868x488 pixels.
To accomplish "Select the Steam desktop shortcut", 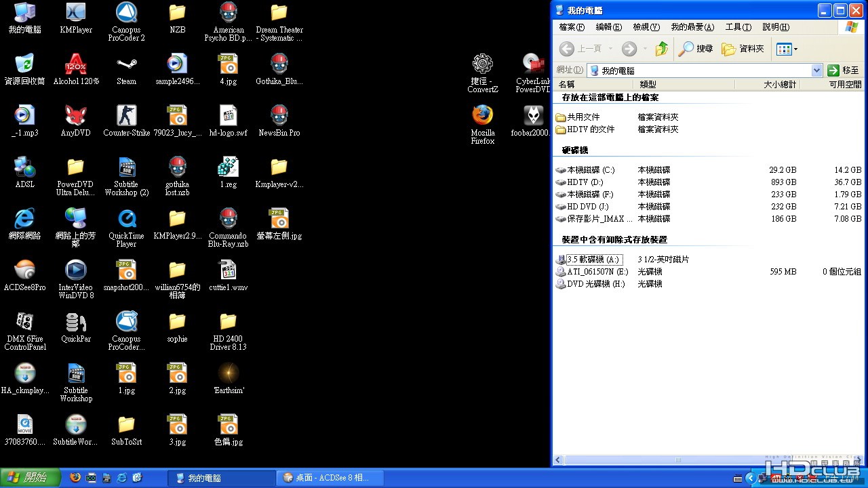I will tap(126, 70).
